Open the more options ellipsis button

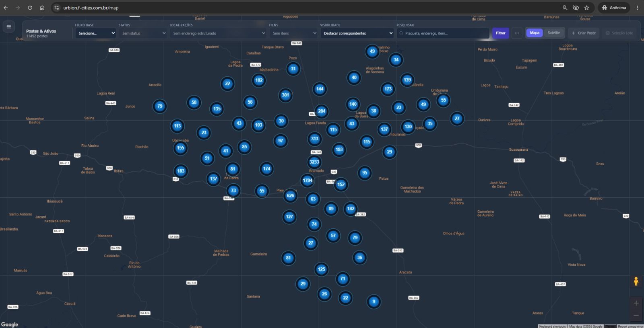pyautogui.click(x=517, y=33)
